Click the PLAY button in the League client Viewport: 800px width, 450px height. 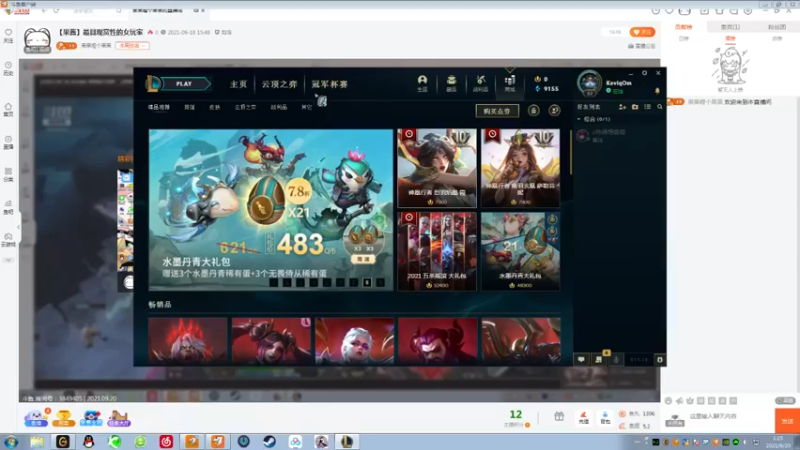point(184,84)
